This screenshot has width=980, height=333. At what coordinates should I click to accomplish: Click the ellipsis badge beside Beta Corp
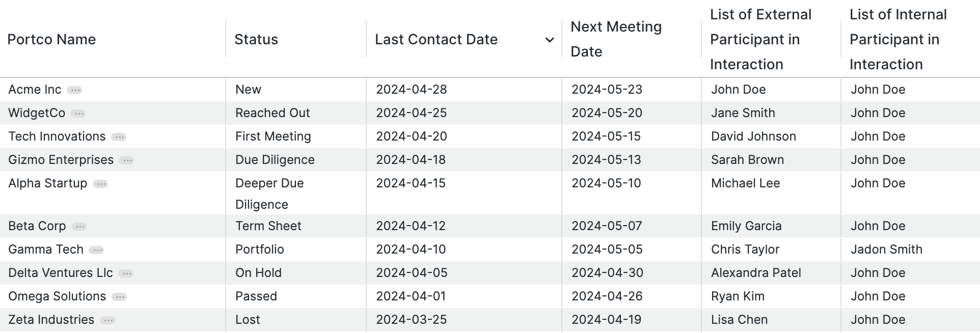pyautogui.click(x=79, y=227)
